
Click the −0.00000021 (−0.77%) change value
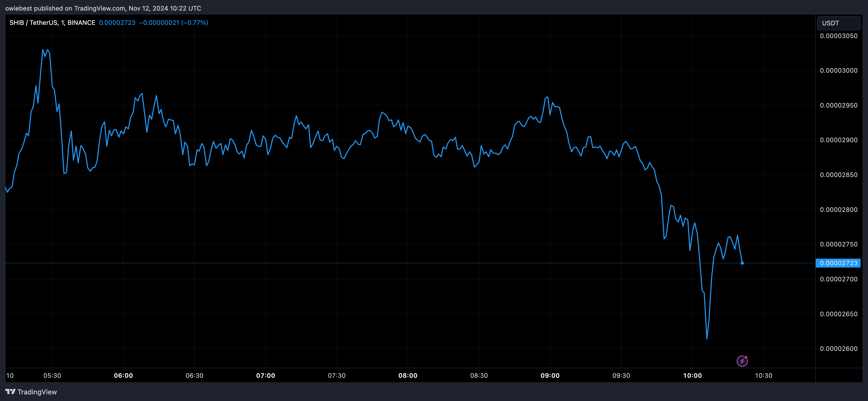(174, 22)
